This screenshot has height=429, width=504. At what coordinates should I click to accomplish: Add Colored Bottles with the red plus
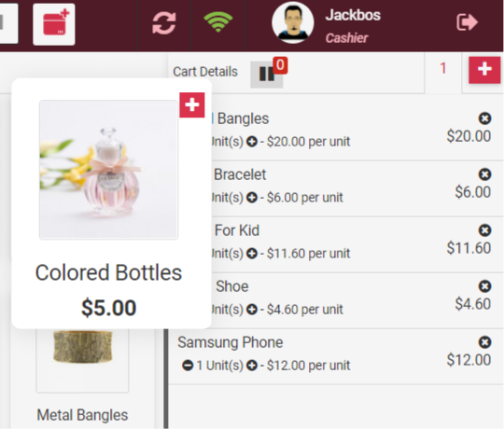(x=192, y=105)
